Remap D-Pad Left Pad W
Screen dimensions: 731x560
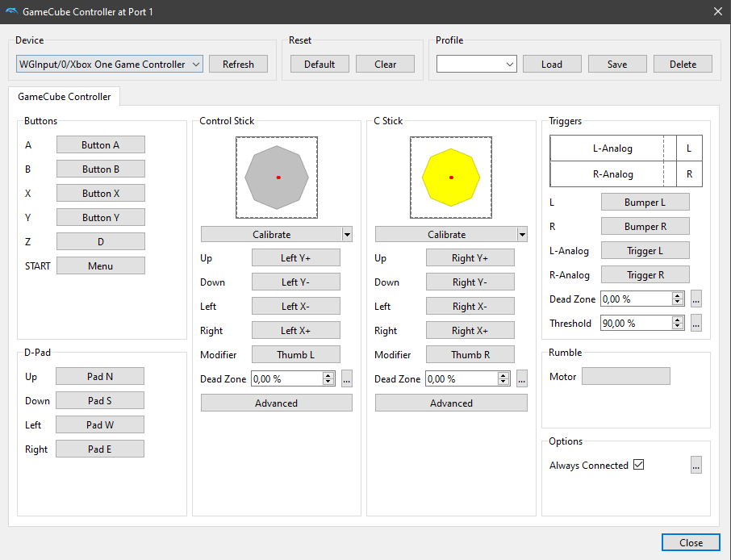[100, 424]
